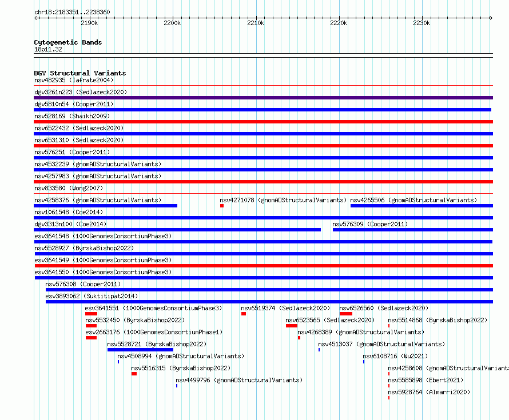Click the 18p11.32 band label

48,49
